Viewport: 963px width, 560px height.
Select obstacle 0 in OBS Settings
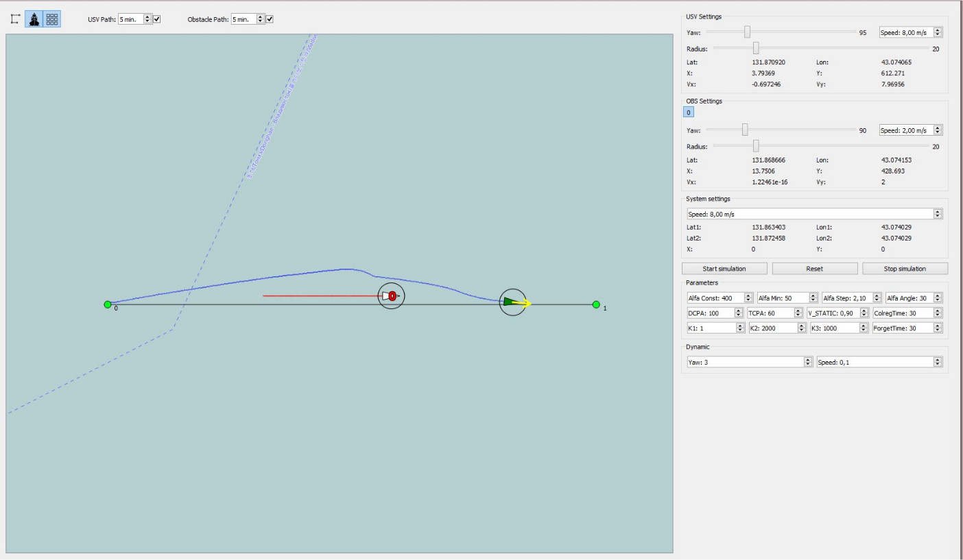(x=689, y=112)
